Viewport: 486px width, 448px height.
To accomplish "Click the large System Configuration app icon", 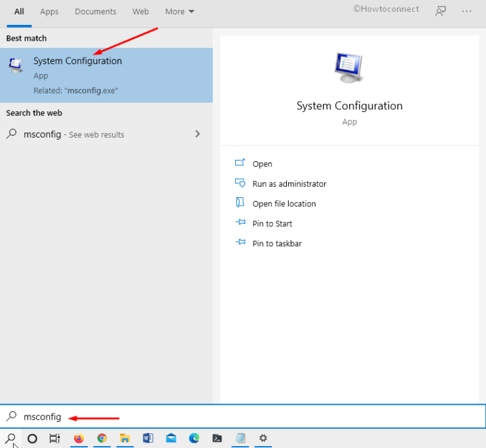I will (x=349, y=68).
